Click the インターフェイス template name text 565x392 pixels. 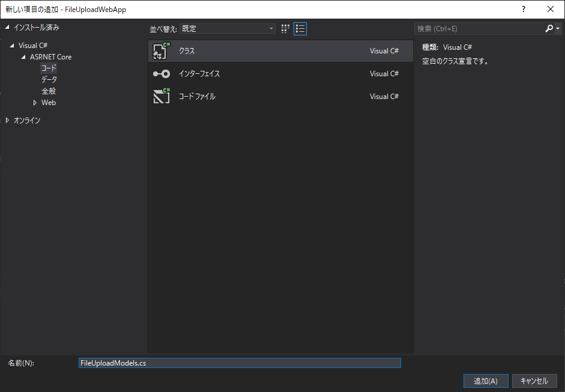(199, 74)
